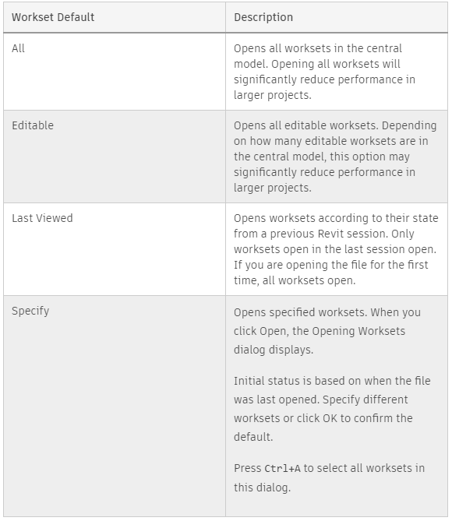Click the 'Press Ctrl+A to select' paragraph
The image size is (452, 521).
pyautogui.click(x=329, y=478)
